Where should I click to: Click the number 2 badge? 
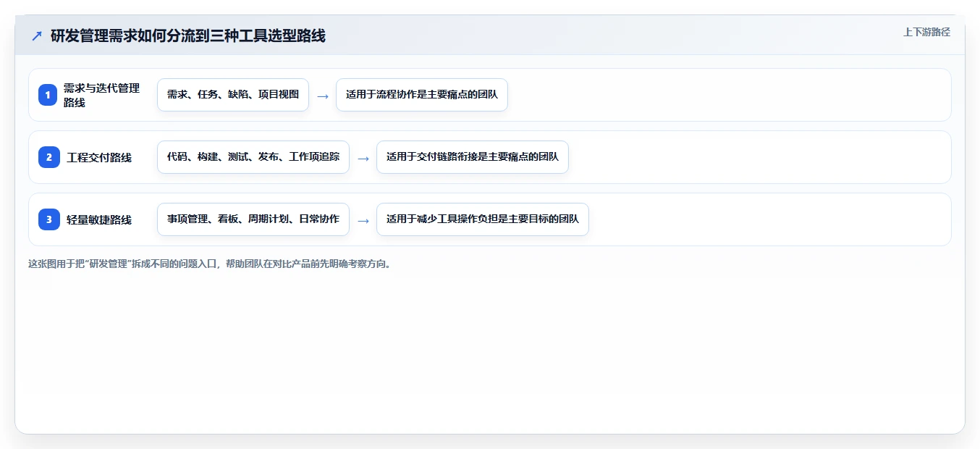(48, 157)
